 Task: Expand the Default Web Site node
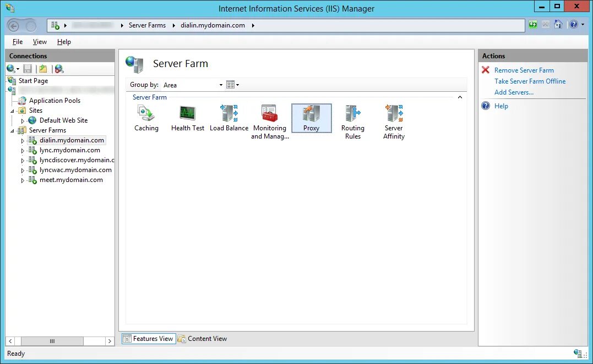23,121
